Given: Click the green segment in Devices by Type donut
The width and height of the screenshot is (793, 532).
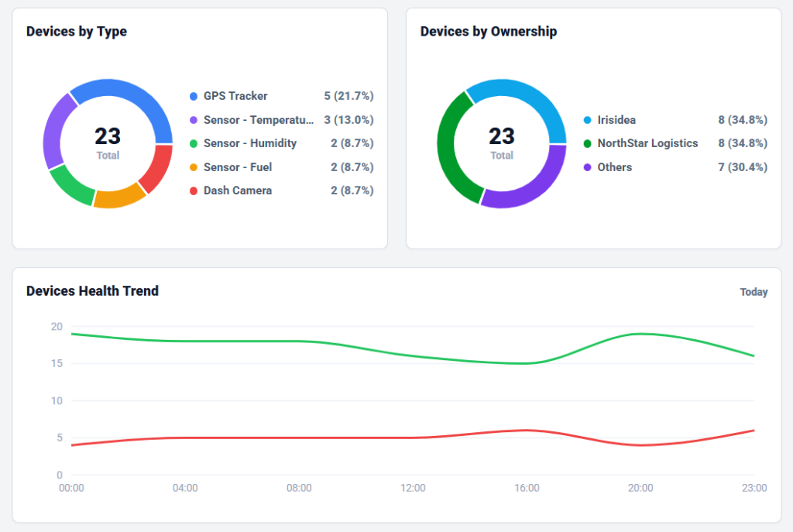Looking at the screenshot, I should point(72,187).
